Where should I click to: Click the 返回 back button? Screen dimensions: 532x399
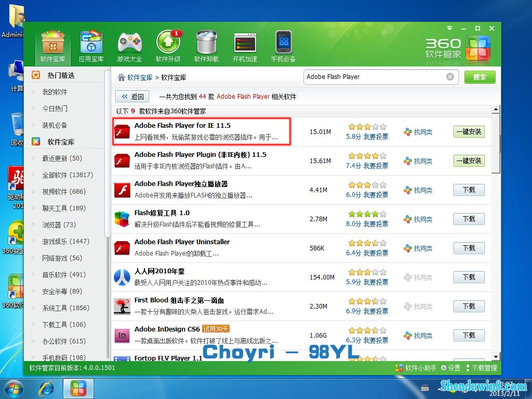click(x=132, y=96)
